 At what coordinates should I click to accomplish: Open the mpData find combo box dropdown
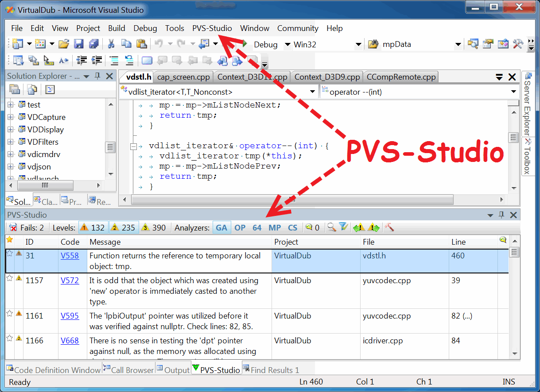pos(458,44)
